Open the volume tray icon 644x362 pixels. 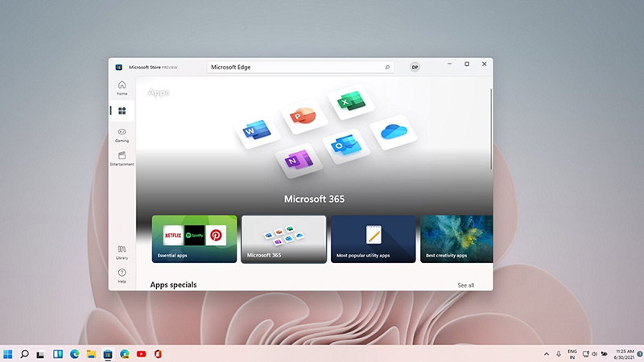click(595, 354)
